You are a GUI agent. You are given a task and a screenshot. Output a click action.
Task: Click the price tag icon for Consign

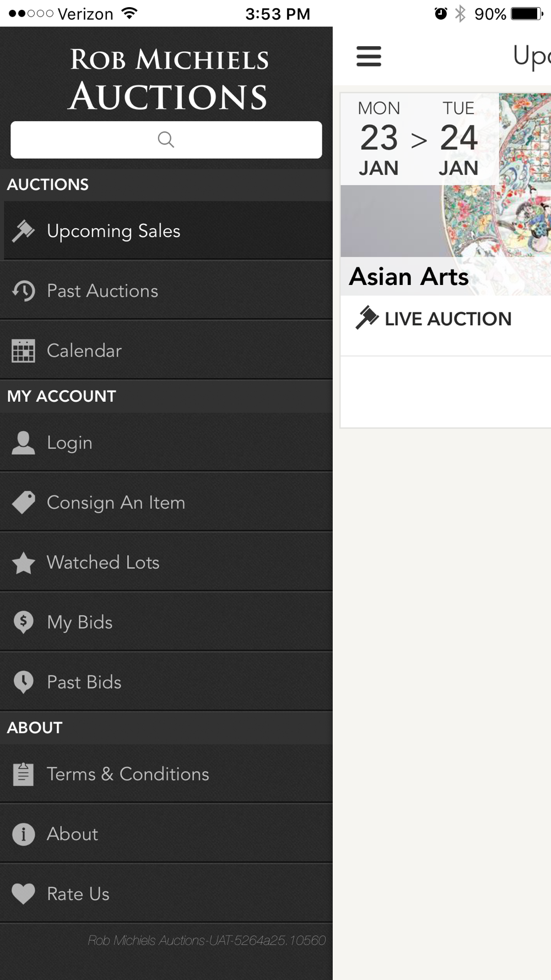click(x=23, y=503)
